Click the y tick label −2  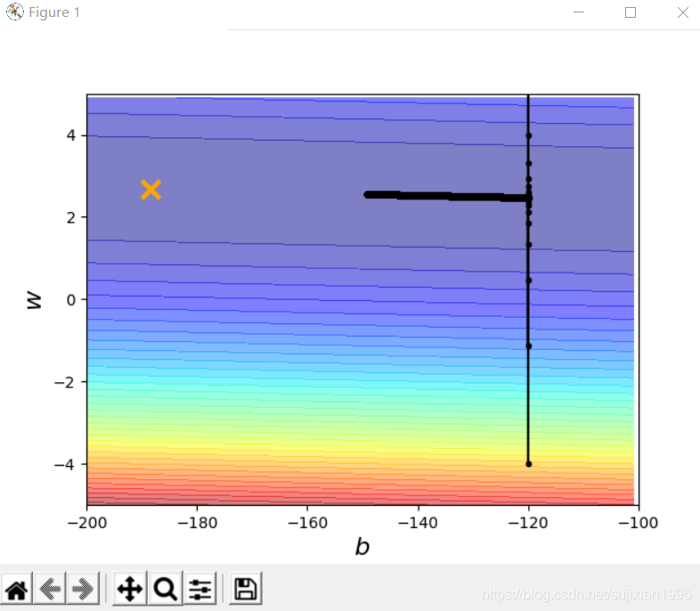click(64, 382)
